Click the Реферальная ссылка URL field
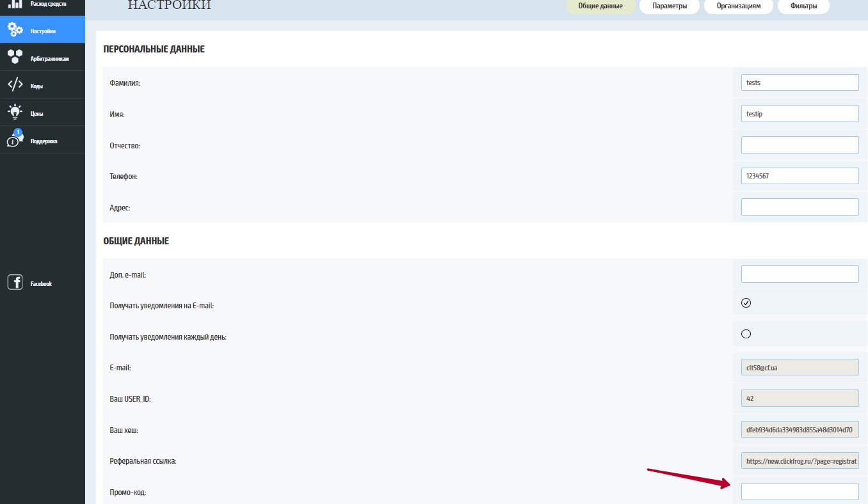The height and width of the screenshot is (504, 868). coord(800,461)
